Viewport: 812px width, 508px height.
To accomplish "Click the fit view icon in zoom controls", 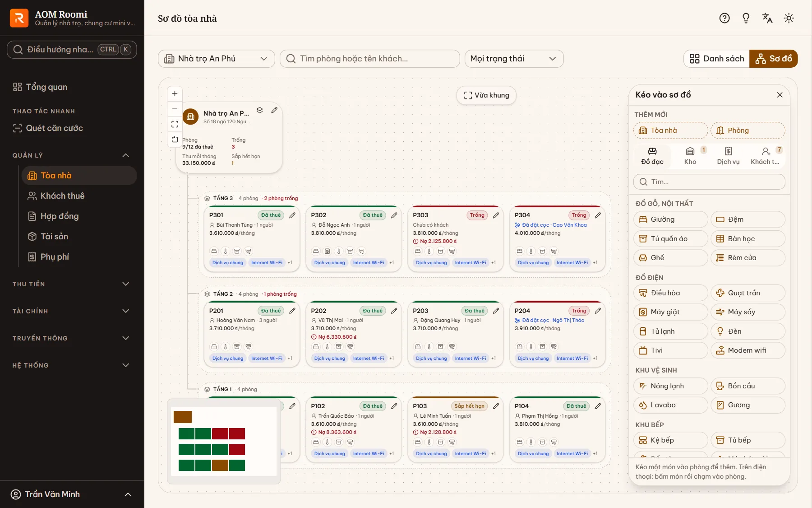I will point(175,124).
